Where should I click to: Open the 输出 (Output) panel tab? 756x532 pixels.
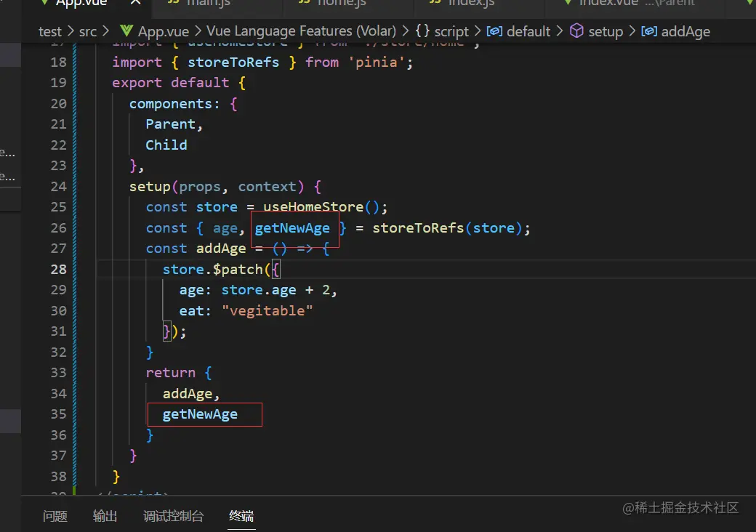[105, 516]
